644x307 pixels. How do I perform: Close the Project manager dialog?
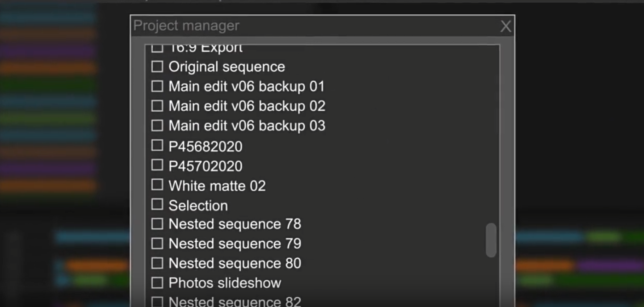click(x=505, y=26)
